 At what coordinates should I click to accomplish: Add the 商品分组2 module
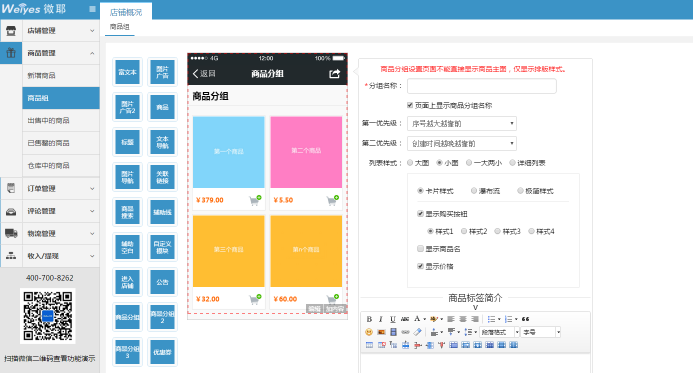pos(162,317)
